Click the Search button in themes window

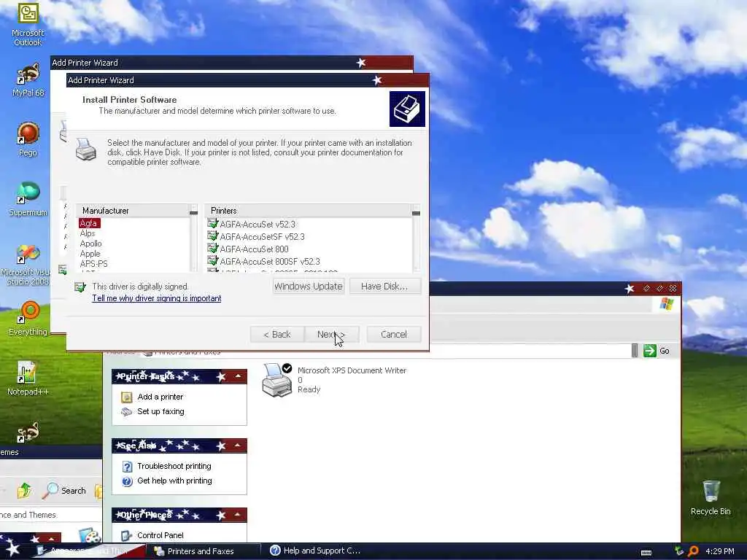pyautogui.click(x=64, y=491)
